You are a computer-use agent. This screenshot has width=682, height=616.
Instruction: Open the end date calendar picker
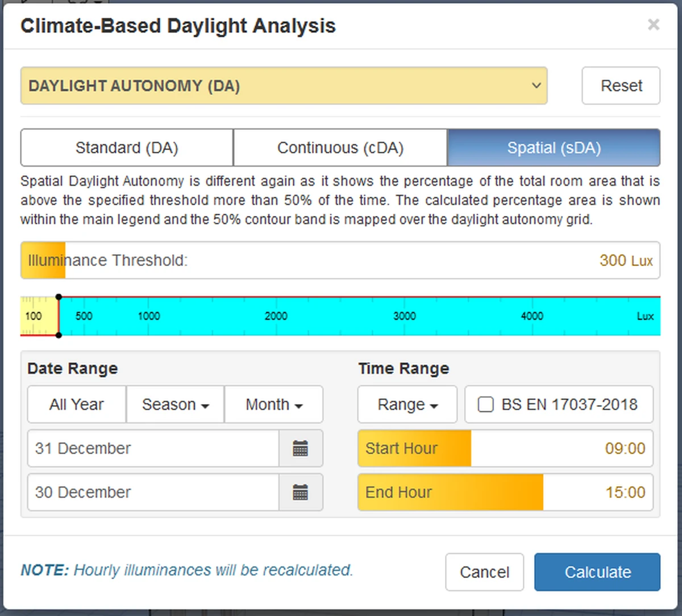click(x=301, y=492)
